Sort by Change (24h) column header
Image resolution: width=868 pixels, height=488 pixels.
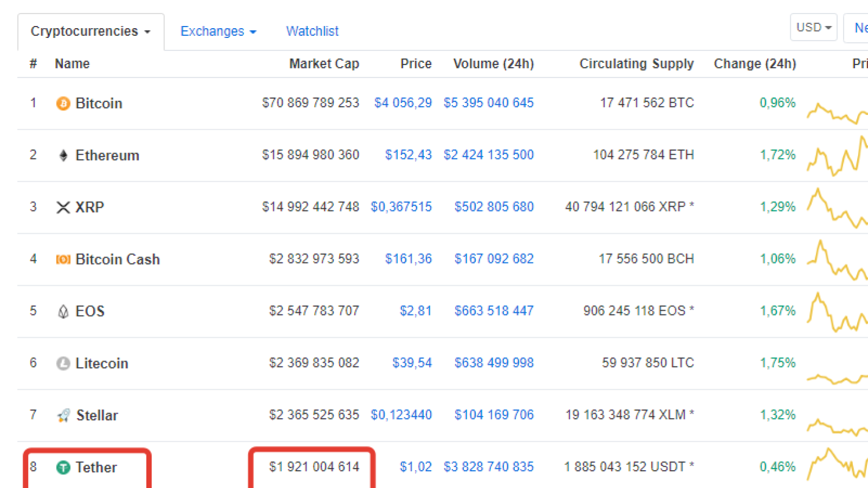pyautogui.click(x=755, y=64)
